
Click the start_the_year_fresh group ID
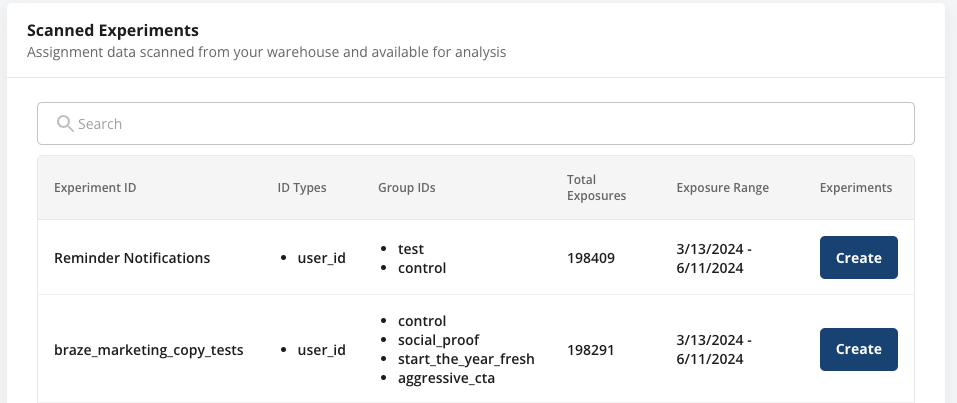[x=466, y=360]
